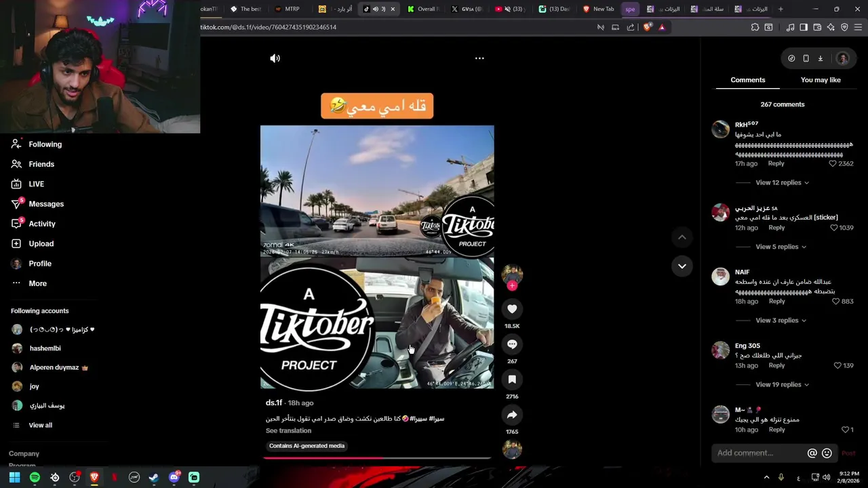Reply to RkH's comment
The width and height of the screenshot is (868, 488).
click(776, 163)
